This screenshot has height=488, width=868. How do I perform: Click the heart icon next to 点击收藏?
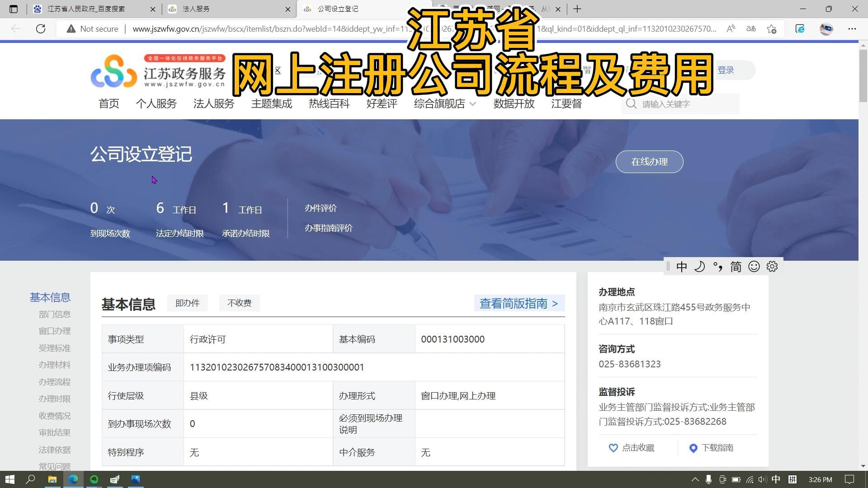tap(613, 448)
